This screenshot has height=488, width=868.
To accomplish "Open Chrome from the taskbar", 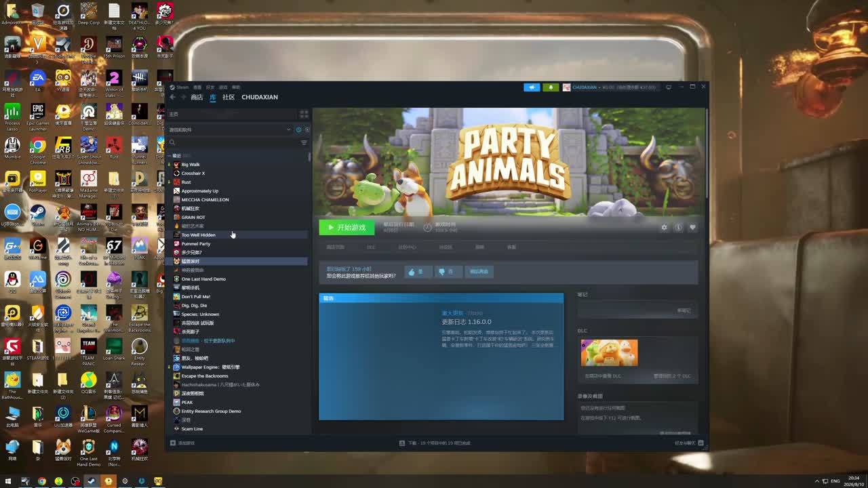I will 42,481.
